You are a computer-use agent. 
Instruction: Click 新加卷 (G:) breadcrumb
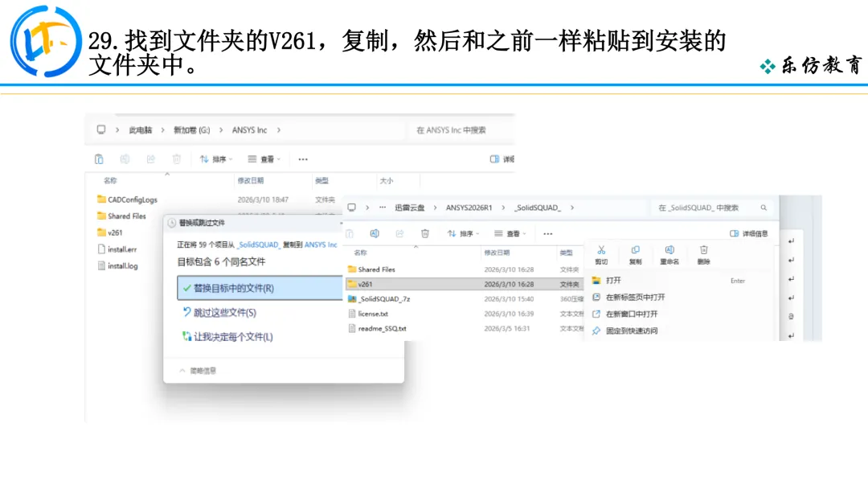(191, 130)
